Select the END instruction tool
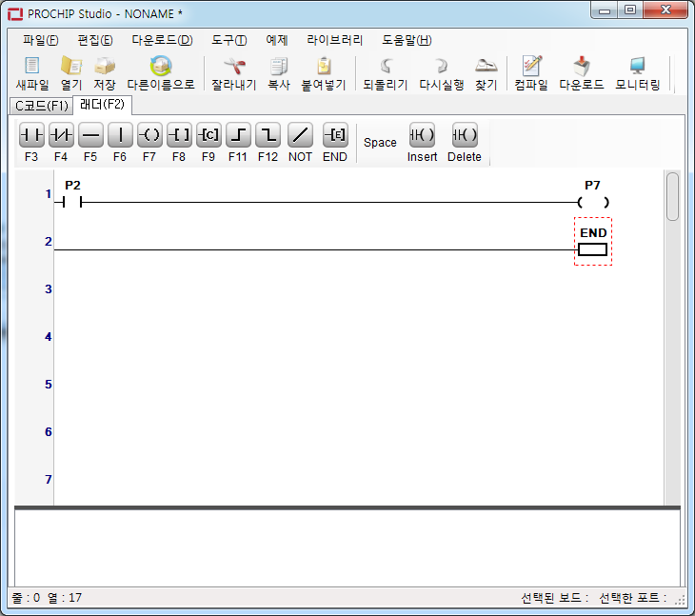Viewport: 695px width, 616px height. click(x=335, y=135)
